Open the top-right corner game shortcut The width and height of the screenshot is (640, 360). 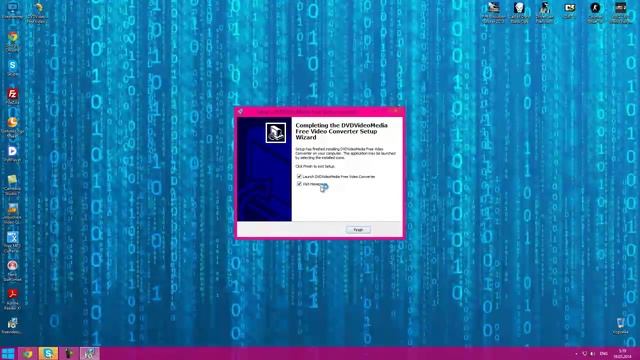[x=620, y=12]
